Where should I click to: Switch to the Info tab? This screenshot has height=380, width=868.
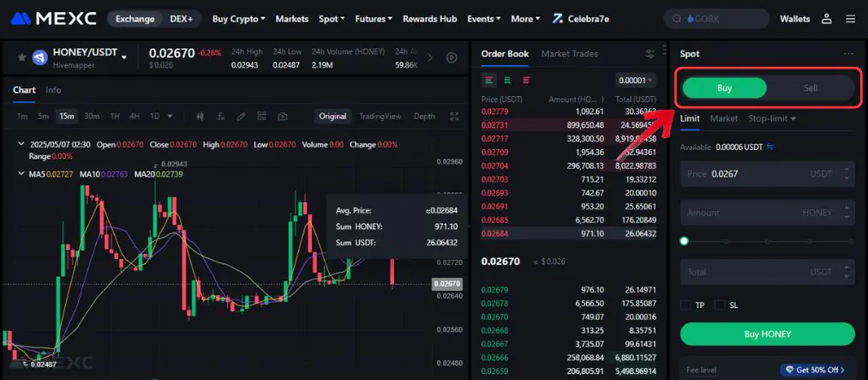pos(53,90)
